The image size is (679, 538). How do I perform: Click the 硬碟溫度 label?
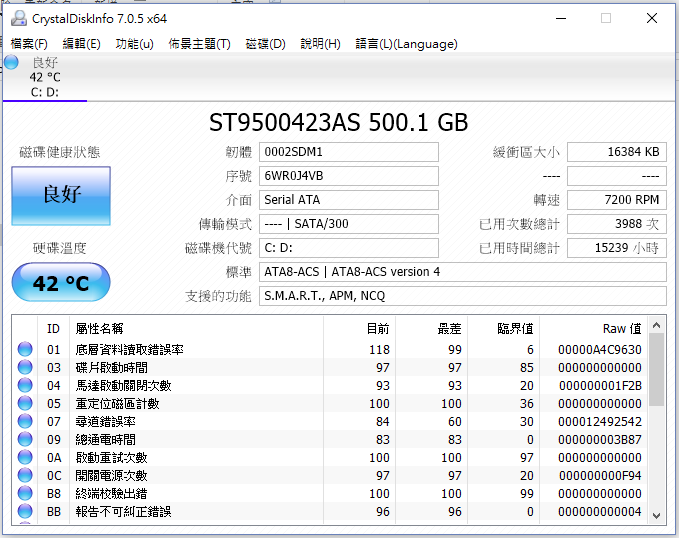(x=60, y=248)
